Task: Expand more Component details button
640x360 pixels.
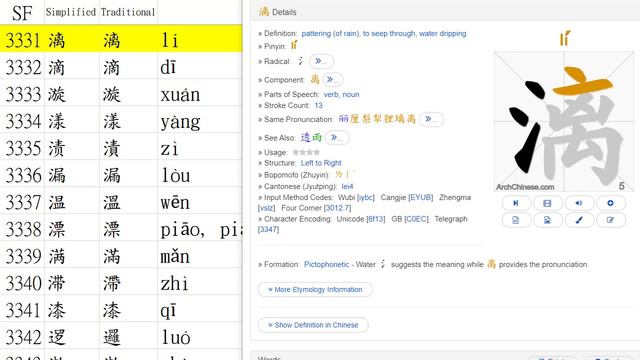Action: pos(333,80)
